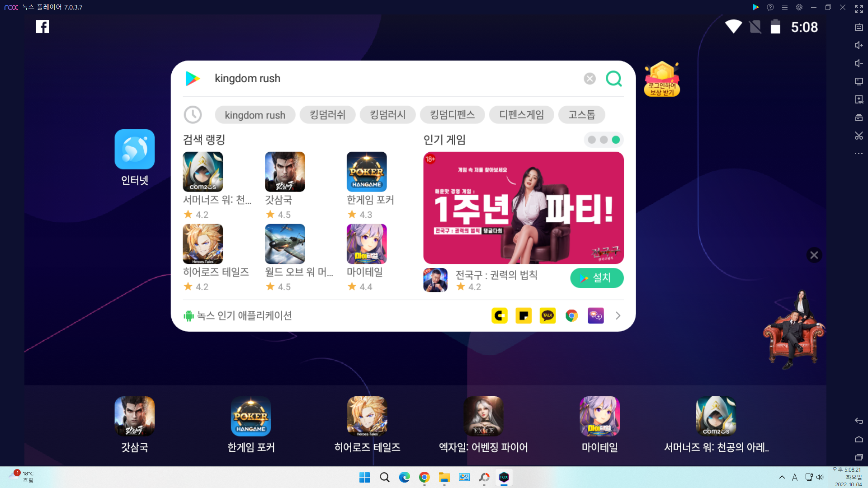The height and width of the screenshot is (488, 868).
Task: Open the Windows Start menu
Action: pos(364,478)
